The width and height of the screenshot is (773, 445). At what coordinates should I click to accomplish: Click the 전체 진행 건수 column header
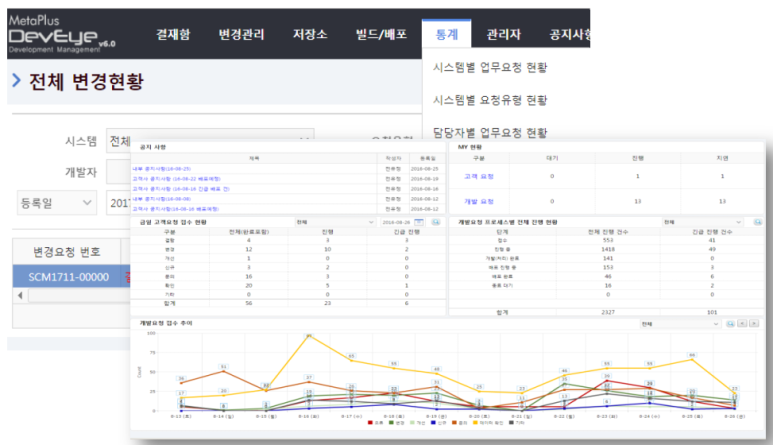point(608,232)
